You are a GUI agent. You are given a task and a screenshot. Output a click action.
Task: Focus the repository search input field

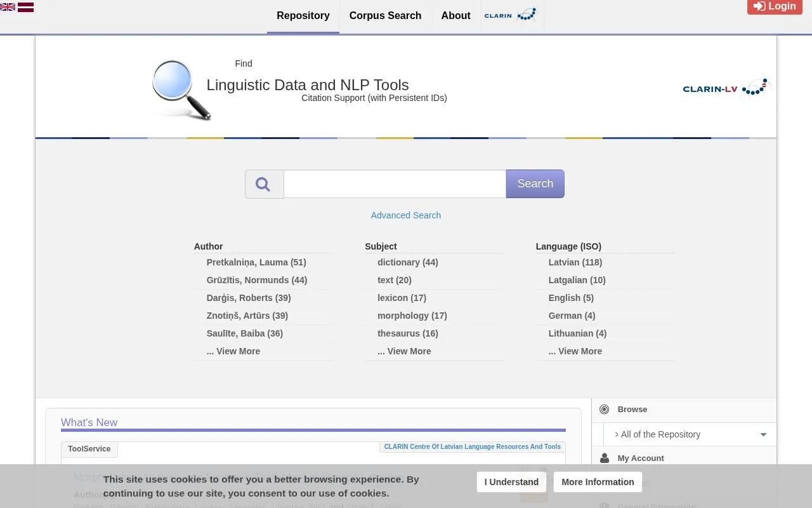395,184
